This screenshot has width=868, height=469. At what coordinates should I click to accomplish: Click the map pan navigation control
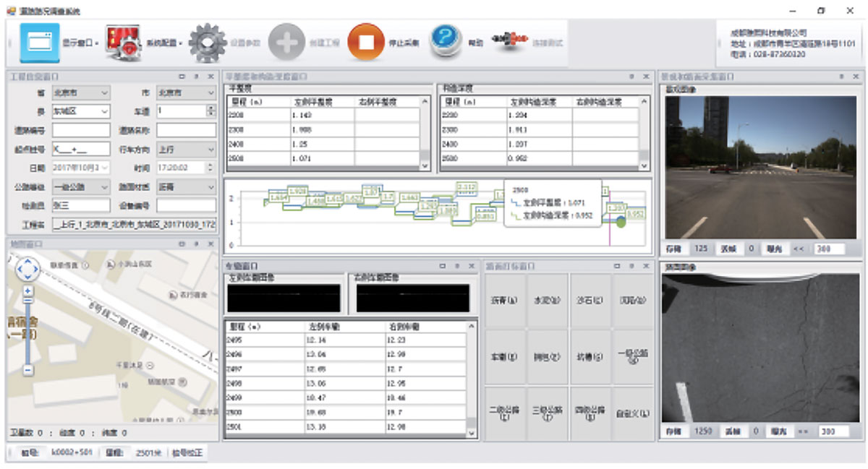[27, 270]
